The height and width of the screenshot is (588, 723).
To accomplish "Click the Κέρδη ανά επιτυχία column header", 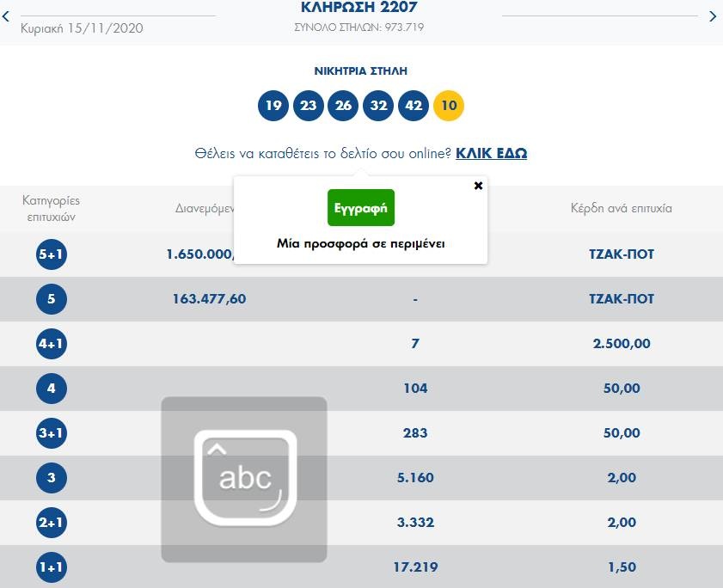I will 622,208.
